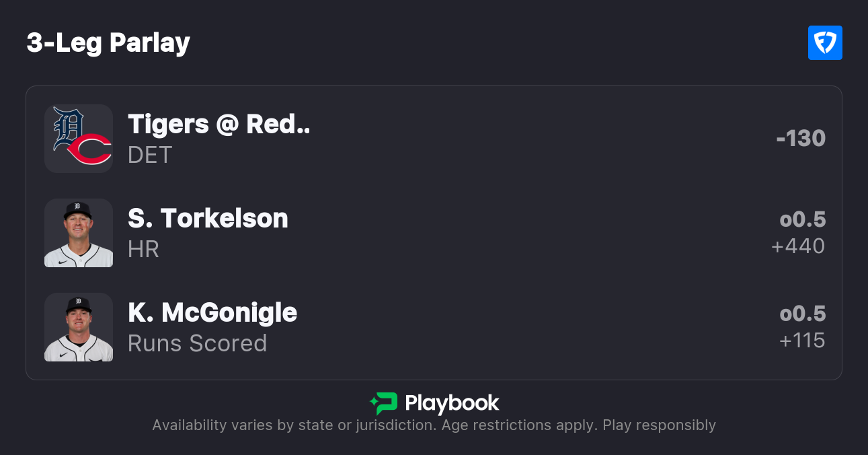868x455 pixels.
Task: Click the '3-Leg Parlay' heading
Action: [x=108, y=43]
